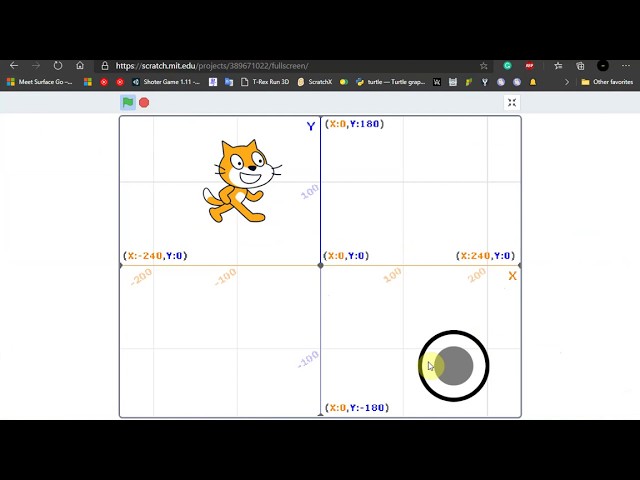This screenshot has height=480, width=640.
Task: Click the Scratch cat sprite
Action: [242, 181]
